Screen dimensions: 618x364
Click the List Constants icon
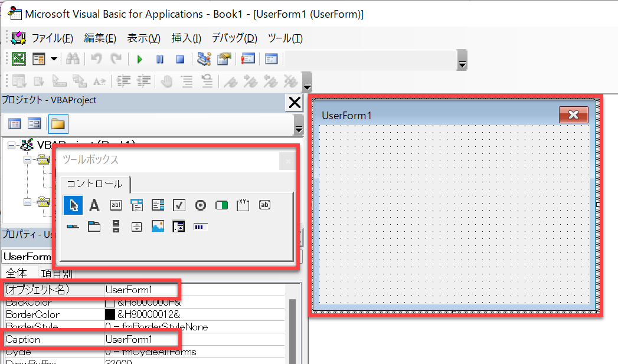(39, 81)
